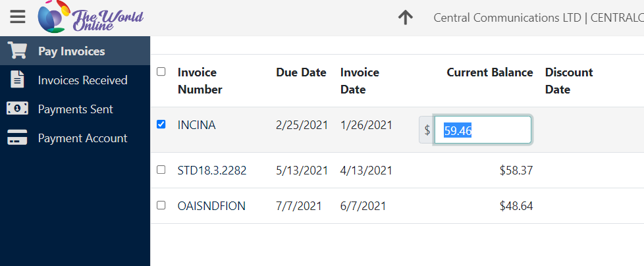This screenshot has height=266, width=644.
Task: Click the Invoices Received document icon
Action: [x=17, y=79]
